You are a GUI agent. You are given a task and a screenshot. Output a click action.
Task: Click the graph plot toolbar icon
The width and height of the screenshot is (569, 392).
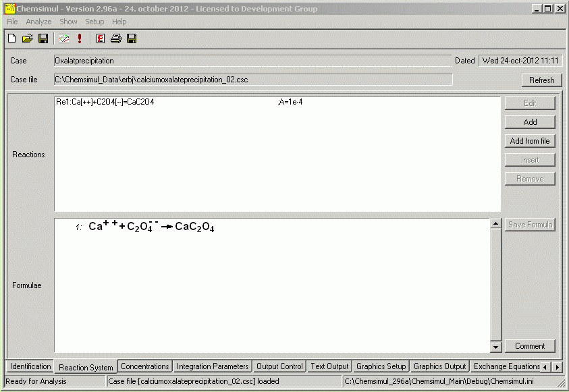click(x=64, y=38)
